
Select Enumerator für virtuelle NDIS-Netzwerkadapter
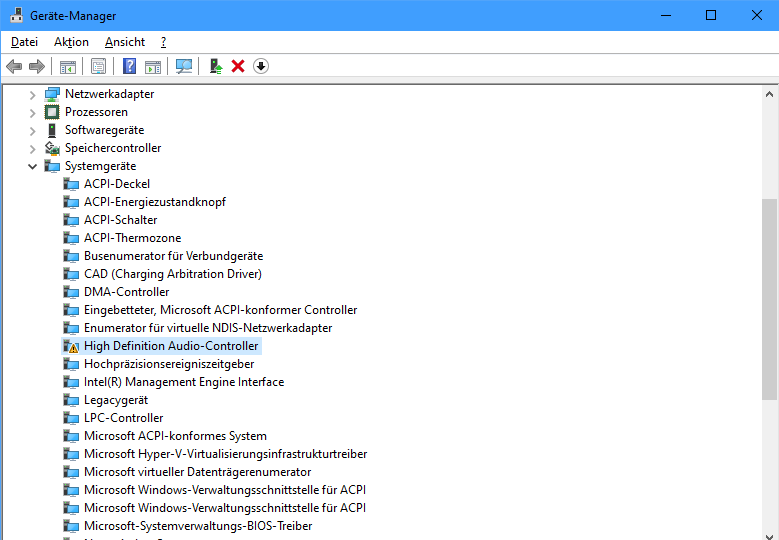tap(208, 328)
